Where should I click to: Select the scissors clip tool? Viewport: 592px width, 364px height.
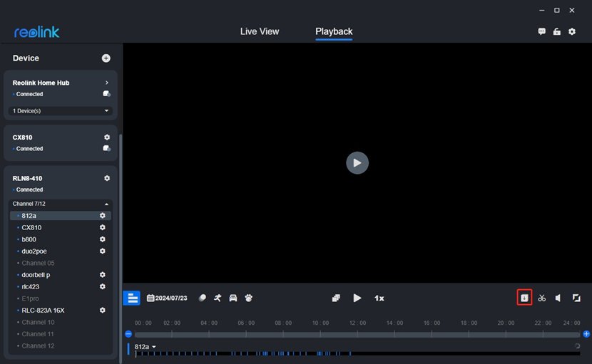coord(542,298)
